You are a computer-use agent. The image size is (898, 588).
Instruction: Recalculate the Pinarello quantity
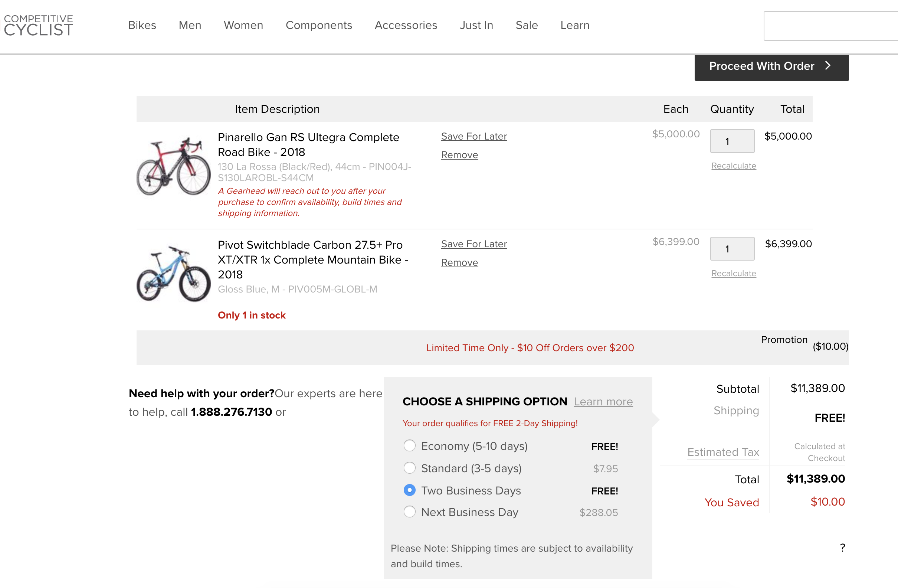click(x=733, y=166)
